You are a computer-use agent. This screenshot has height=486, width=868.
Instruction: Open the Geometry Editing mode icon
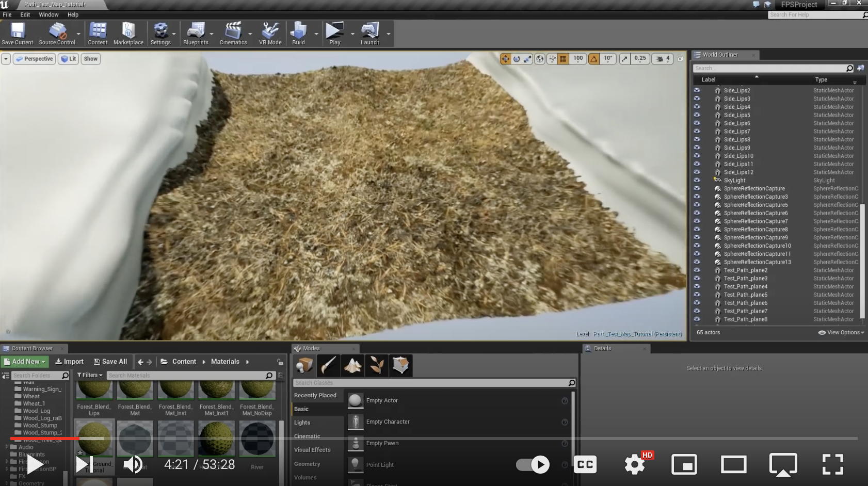pos(400,365)
